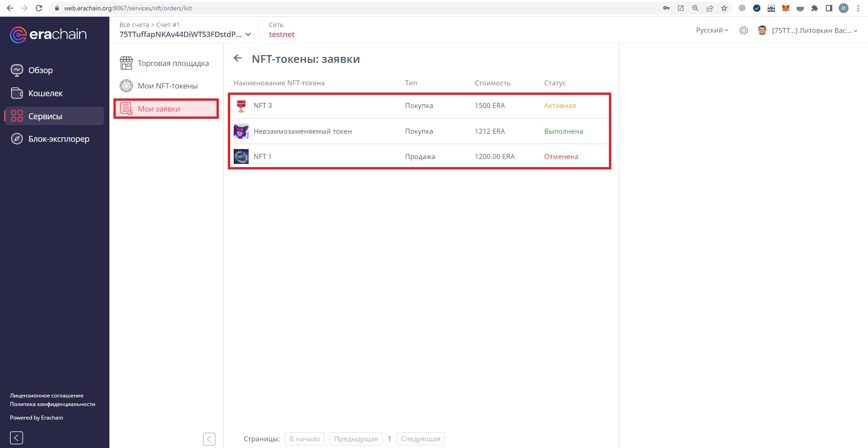Open Лицензионное соглашение link

(47, 396)
